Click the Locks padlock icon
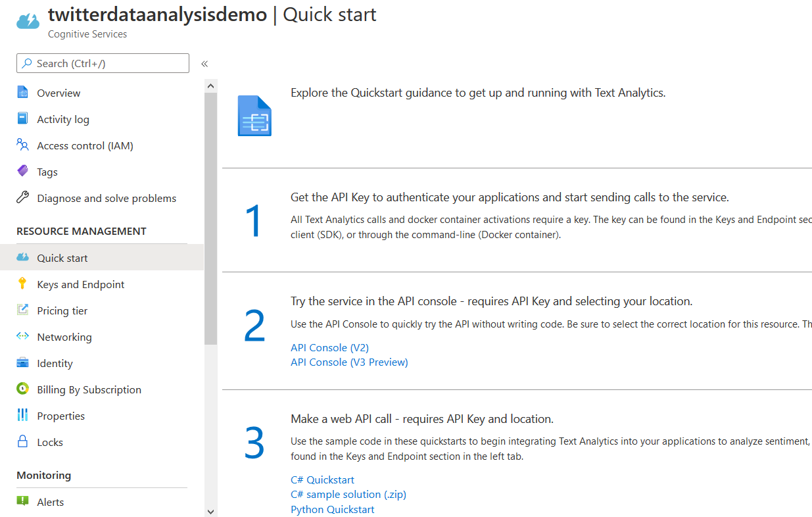 tap(23, 442)
